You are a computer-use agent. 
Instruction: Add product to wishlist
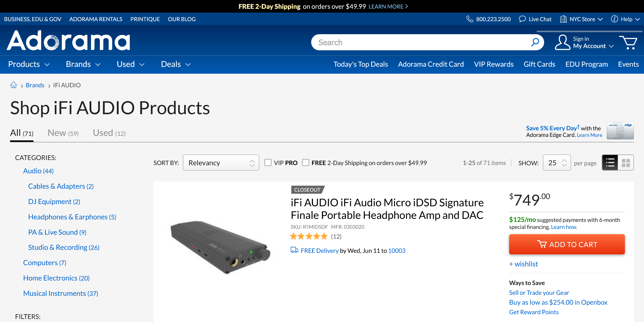coord(524,264)
